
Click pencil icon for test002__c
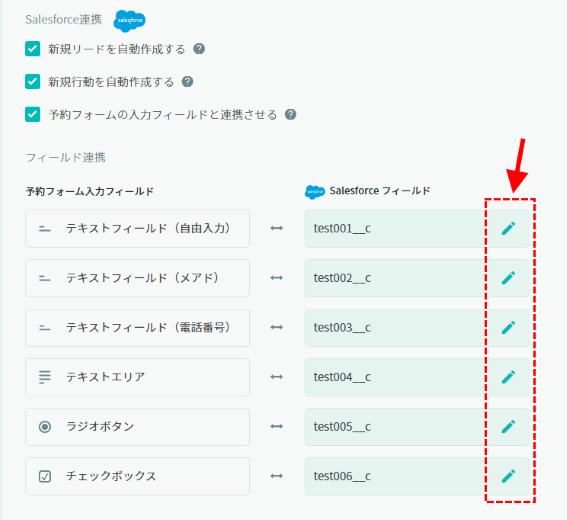pyautogui.click(x=508, y=278)
